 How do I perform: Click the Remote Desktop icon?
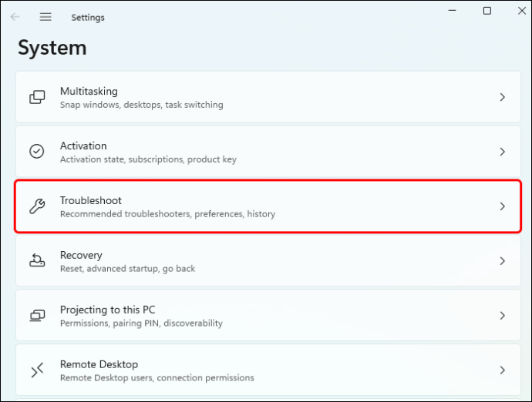pos(37,370)
